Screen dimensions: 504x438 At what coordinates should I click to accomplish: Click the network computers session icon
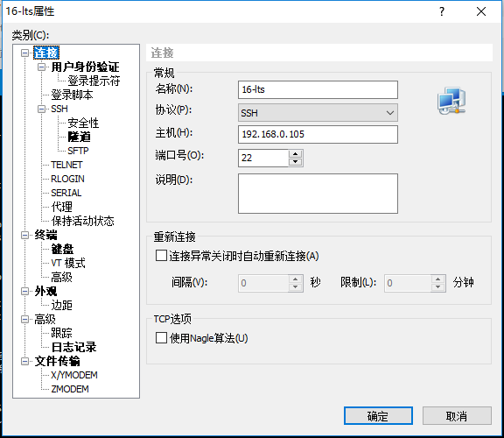(x=451, y=101)
